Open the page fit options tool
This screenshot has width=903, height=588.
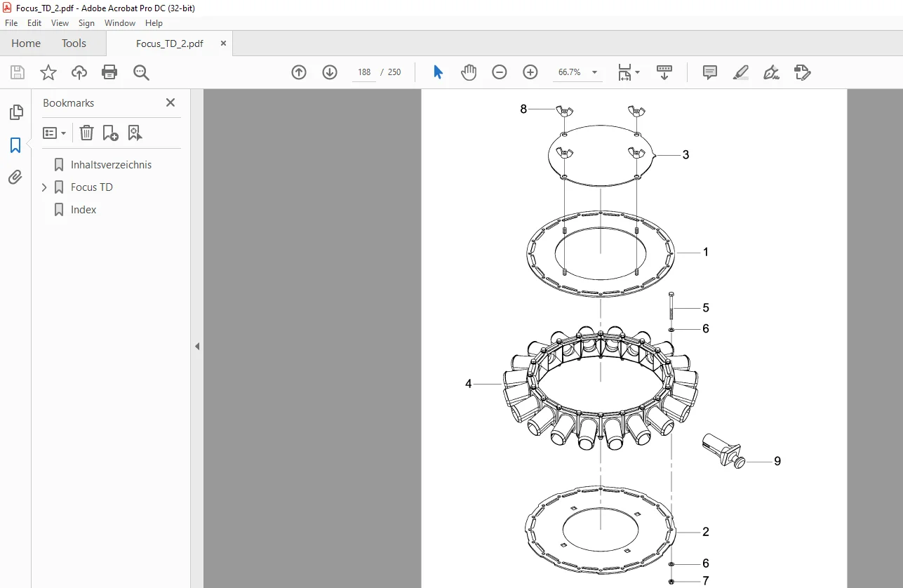click(x=629, y=72)
